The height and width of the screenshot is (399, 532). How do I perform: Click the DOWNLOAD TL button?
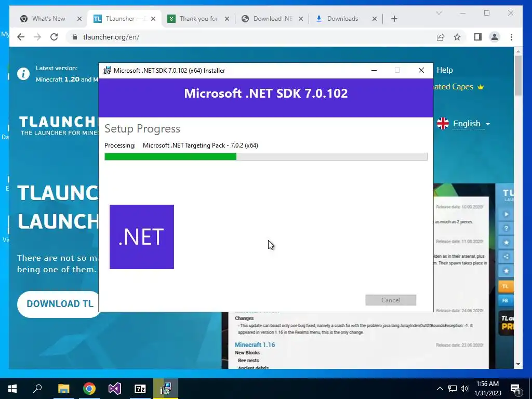click(x=59, y=304)
